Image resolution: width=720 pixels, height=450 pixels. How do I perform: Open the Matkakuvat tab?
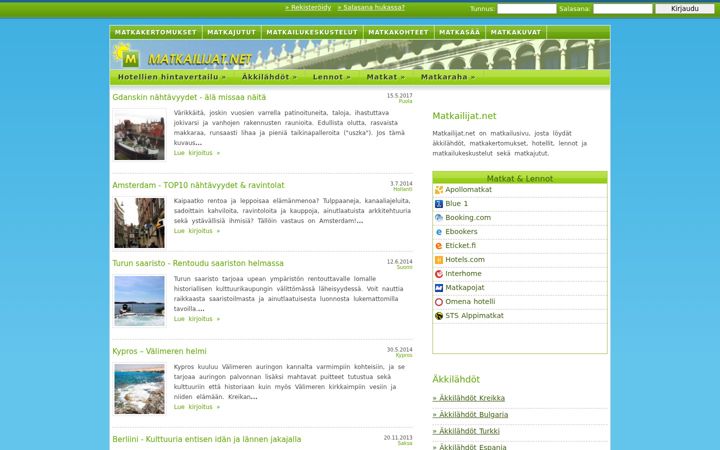[x=516, y=32]
